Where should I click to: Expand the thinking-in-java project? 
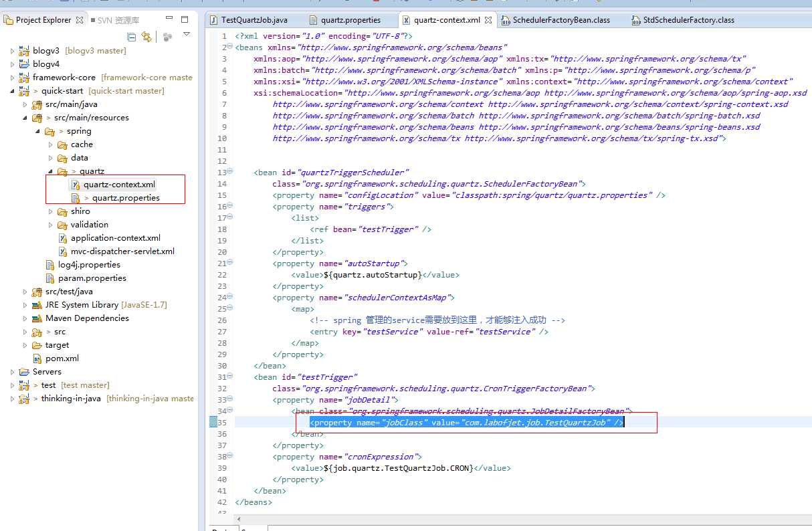(13, 399)
